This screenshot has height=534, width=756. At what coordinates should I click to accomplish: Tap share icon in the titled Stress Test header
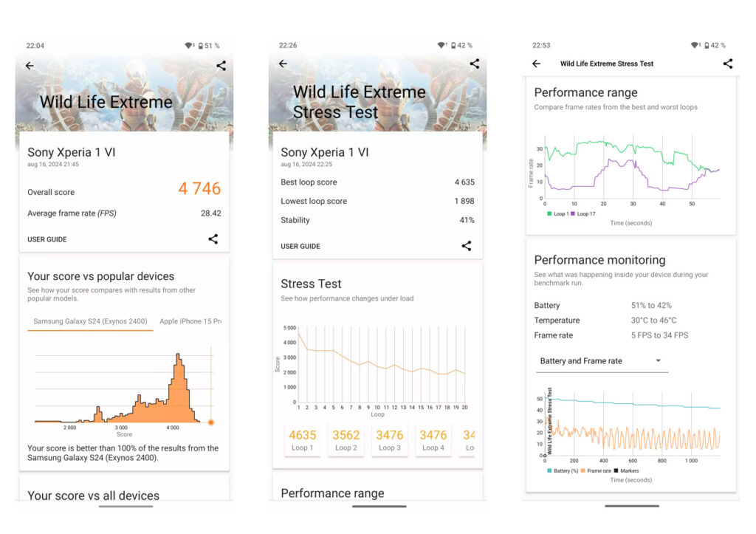tap(727, 64)
